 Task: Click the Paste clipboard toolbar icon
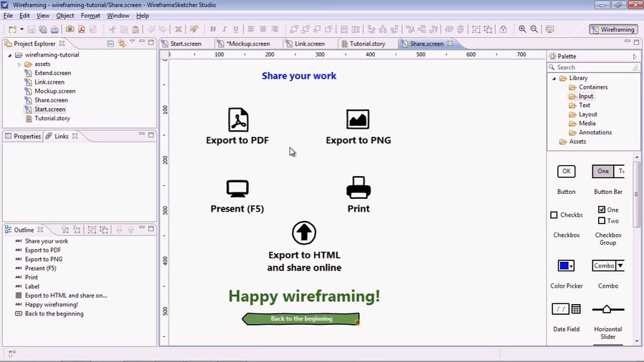point(135,29)
